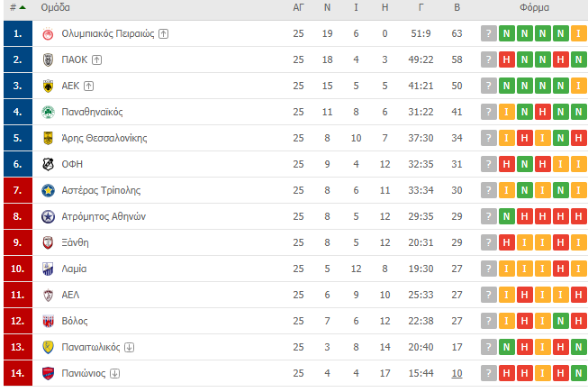Click the Αστέρας Τρίπολης star crest
Screen dimensions: 588x392
(x=48, y=190)
